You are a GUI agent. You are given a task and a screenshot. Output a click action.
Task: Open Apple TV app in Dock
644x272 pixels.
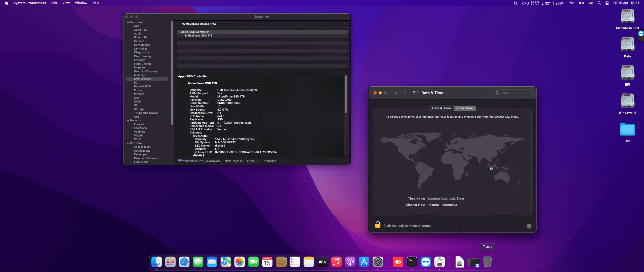coord(323,262)
